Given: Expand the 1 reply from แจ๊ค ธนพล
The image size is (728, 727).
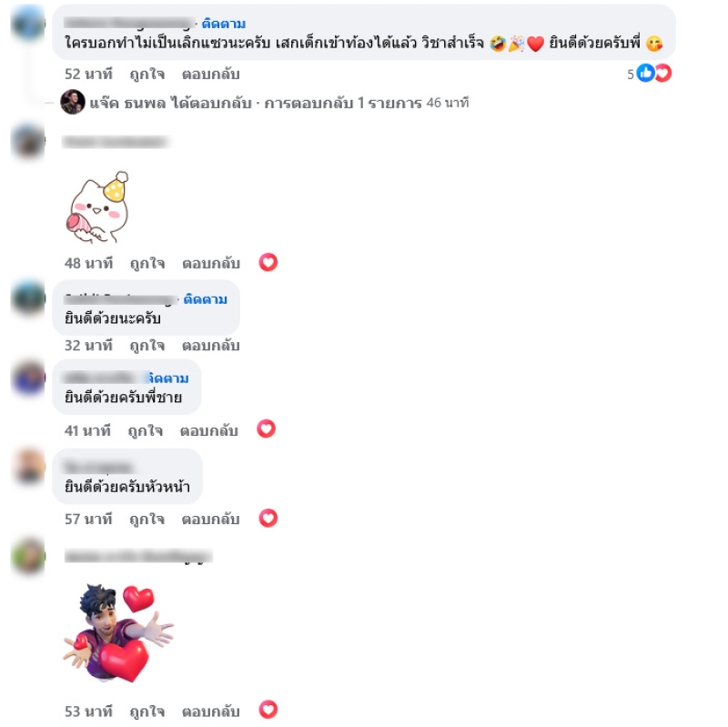Looking at the screenshot, I should (279, 103).
